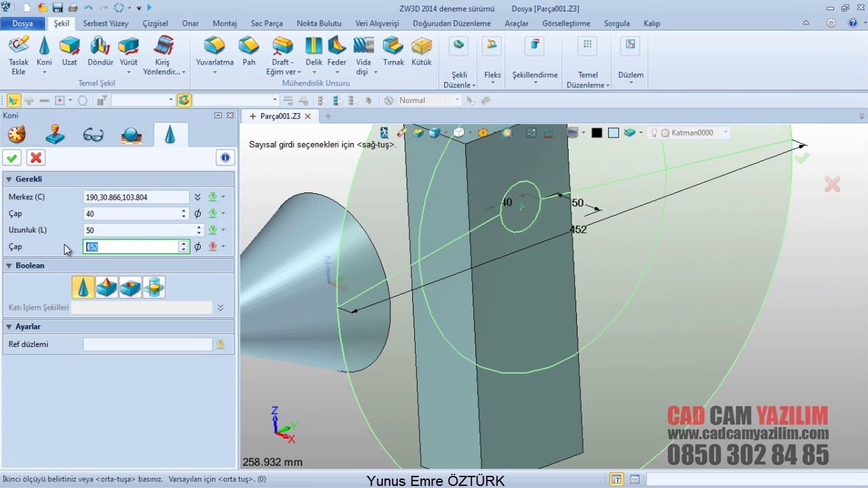The height and width of the screenshot is (488, 868).
Task: Expand the Katı İşlem Şekilleri chevron
Action: [220, 308]
